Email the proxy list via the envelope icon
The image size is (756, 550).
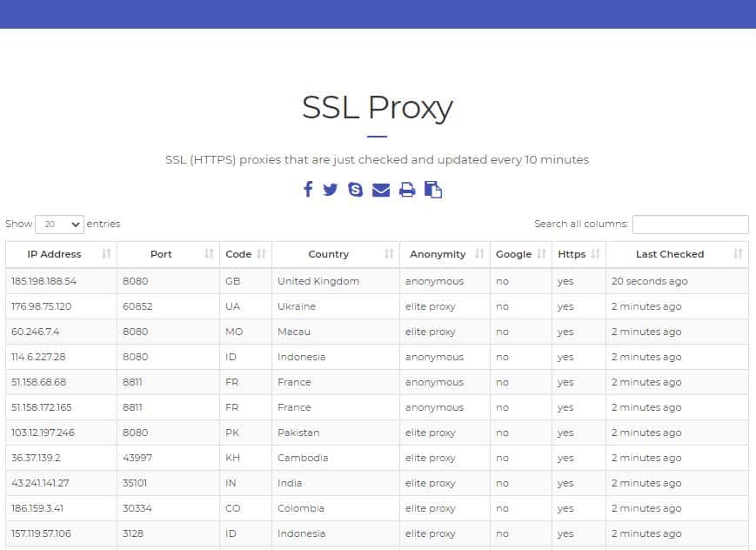380,189
